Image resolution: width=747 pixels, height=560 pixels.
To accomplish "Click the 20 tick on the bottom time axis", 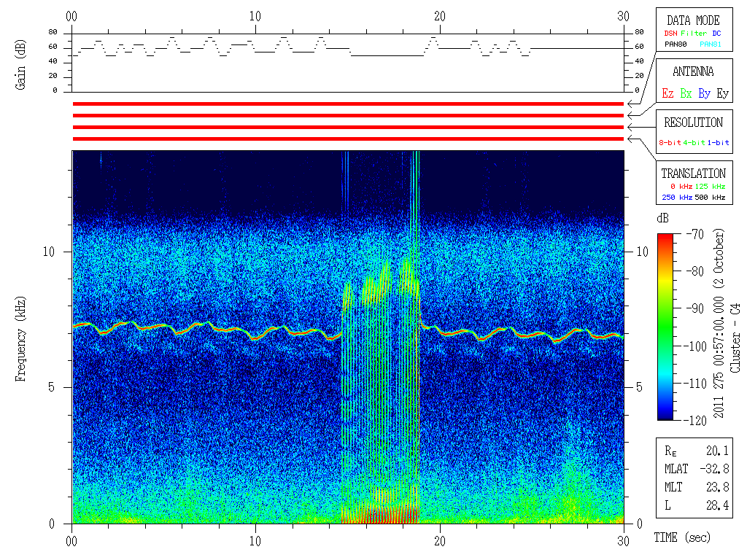I will [x=440, y=540].
